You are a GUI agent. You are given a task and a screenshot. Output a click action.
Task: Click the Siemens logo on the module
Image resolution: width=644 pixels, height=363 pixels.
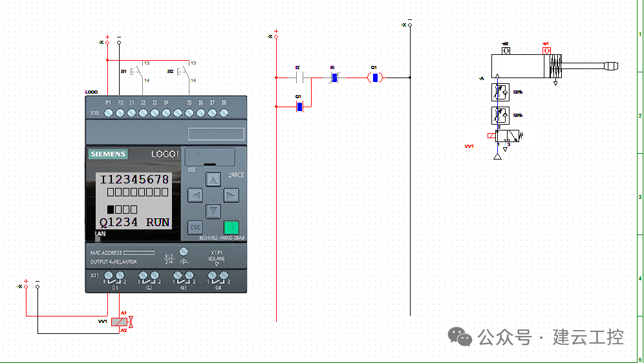(x=108, y=154)
